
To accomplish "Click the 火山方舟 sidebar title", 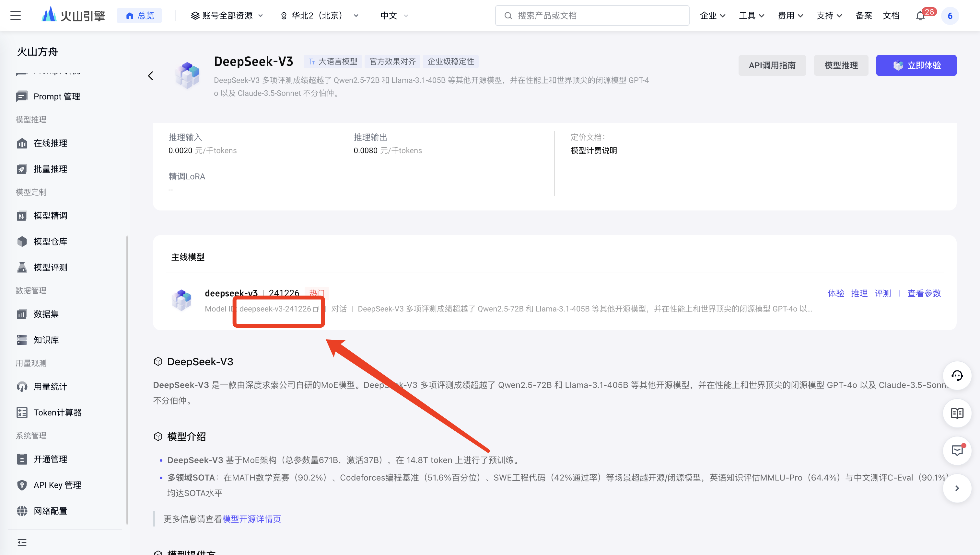I will [x=37, y=52].
